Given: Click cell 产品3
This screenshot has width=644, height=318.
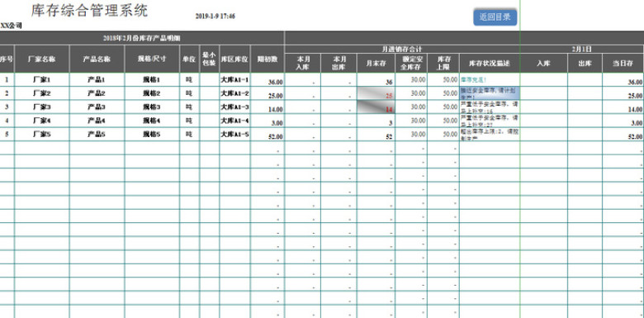Looking at the screenshot, I should 97,107.
